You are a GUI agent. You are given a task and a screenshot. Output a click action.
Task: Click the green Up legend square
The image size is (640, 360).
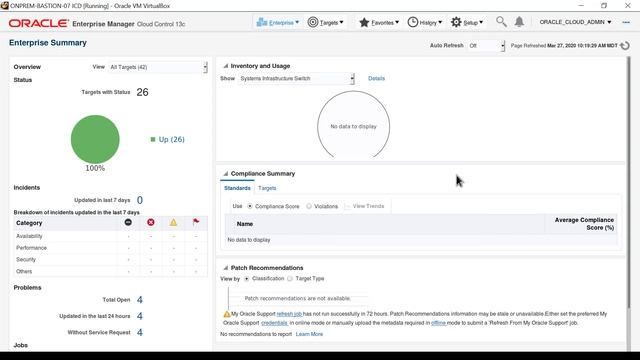tap(153, 140)
